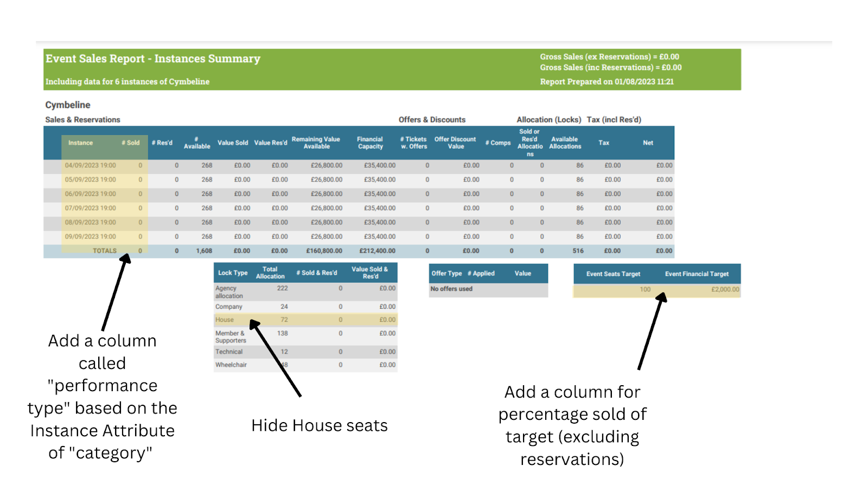Screen dimensions: 868x485
Task: Click the "TOTALS" row label
Action: pyautogui.click(x=105, y=251)
